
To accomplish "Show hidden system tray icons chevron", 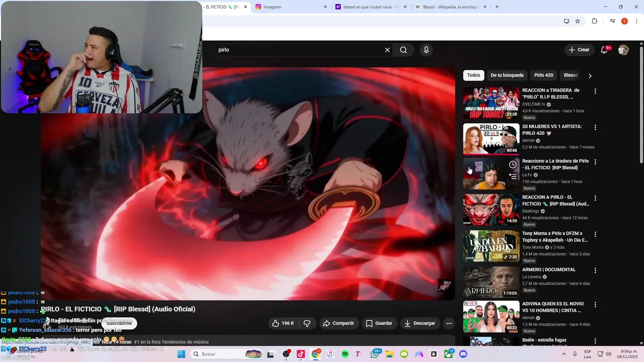I will pyautogui.click(x=564, y=354).
